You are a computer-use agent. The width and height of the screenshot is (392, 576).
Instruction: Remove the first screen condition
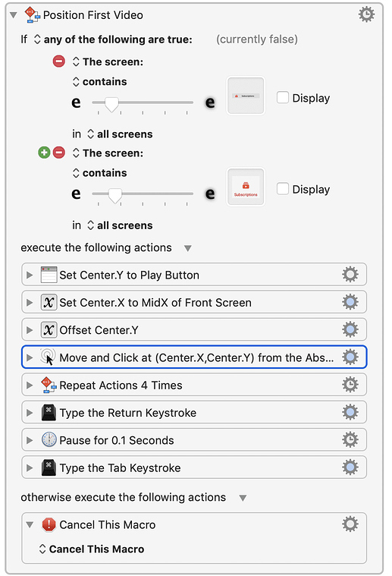tap(58, 61)
